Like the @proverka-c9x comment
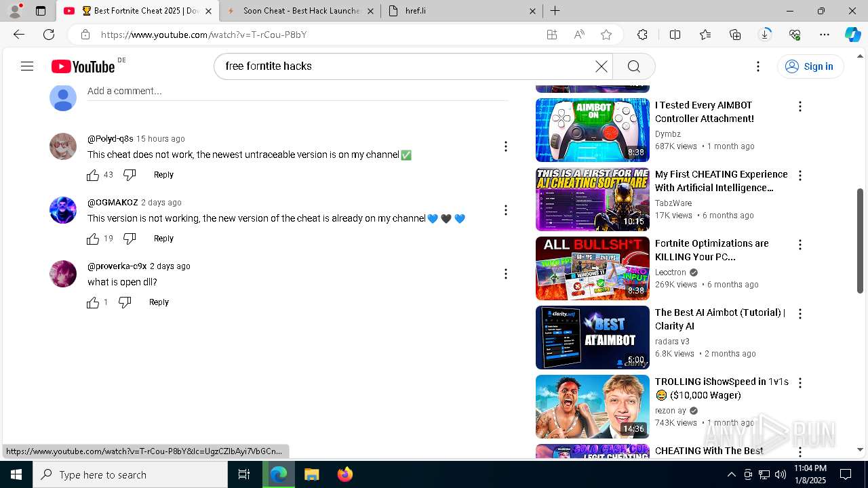Screen dimensions: 868x488 [x=93, y=302]
